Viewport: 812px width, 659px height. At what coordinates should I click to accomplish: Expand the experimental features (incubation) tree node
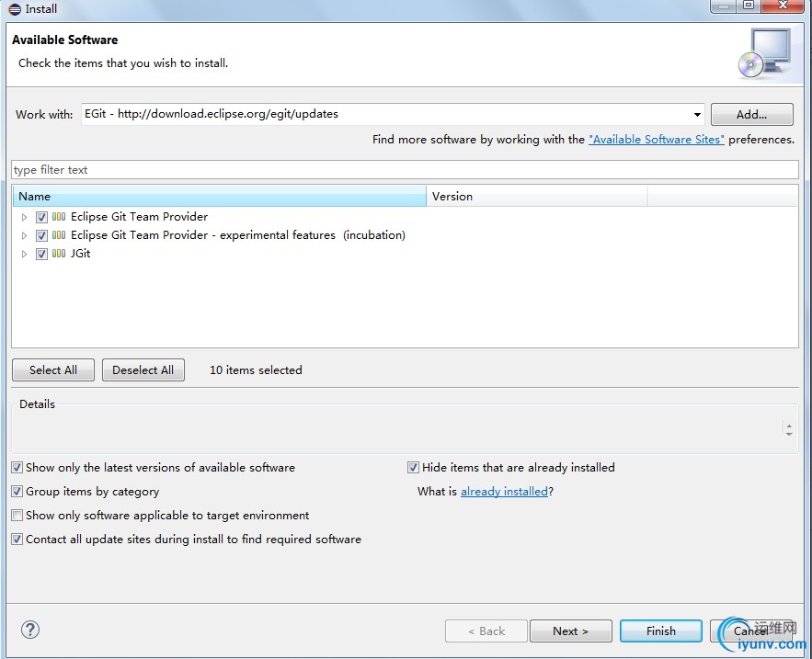[x=24, y=235]
